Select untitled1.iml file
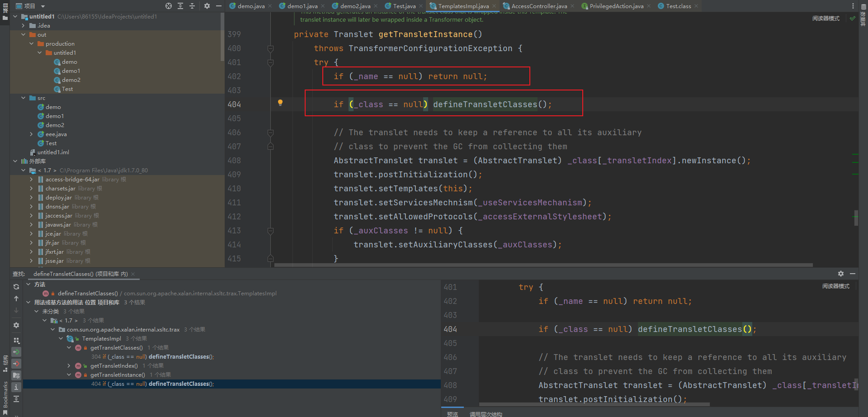This screenshot has width=868, height=417. click(53, 152)
